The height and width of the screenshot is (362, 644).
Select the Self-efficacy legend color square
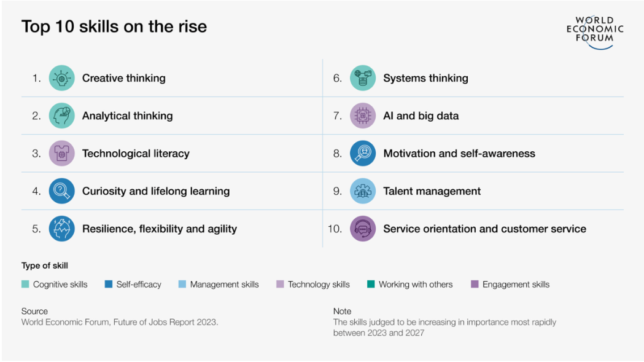click(109, 285)
